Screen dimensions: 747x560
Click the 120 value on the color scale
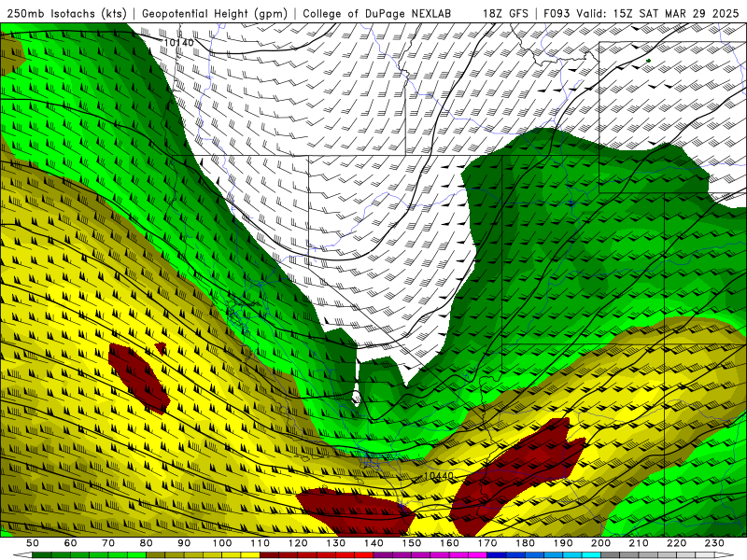(x=298, y=543)
